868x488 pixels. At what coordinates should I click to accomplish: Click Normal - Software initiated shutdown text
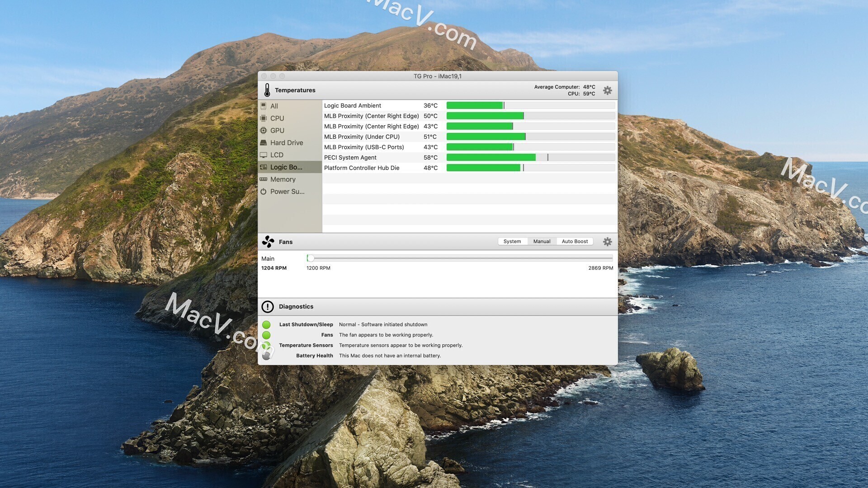383,324
